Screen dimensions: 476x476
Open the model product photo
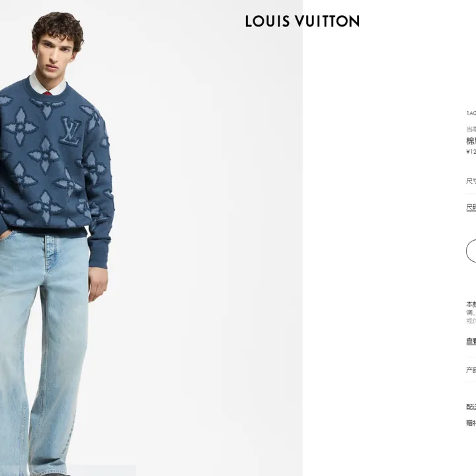pyautogui.click(x=151, y=238)
